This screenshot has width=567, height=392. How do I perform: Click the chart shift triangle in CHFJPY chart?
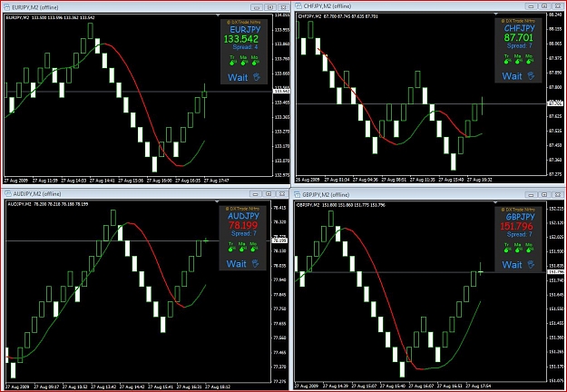point(495,15)
